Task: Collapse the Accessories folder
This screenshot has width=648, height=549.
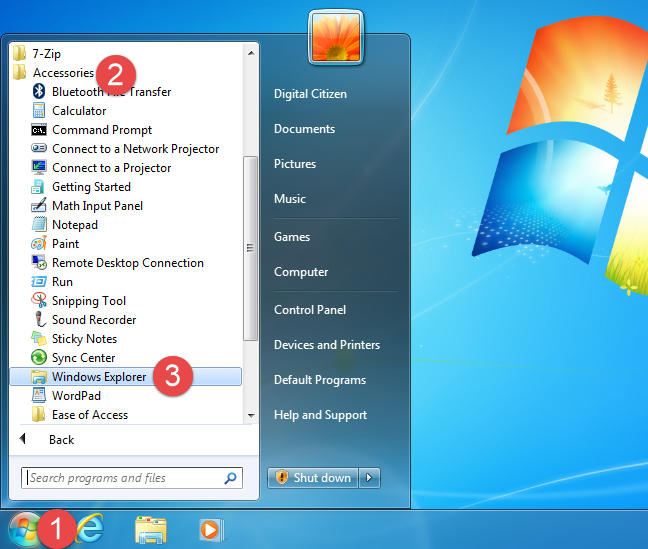Action: 54,72
